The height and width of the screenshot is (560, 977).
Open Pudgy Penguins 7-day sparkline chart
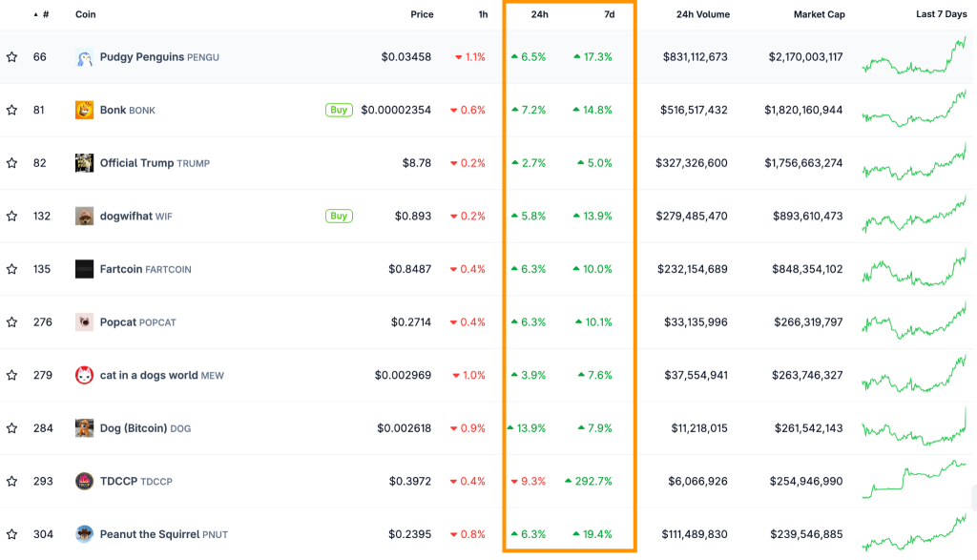coord(914,55)
